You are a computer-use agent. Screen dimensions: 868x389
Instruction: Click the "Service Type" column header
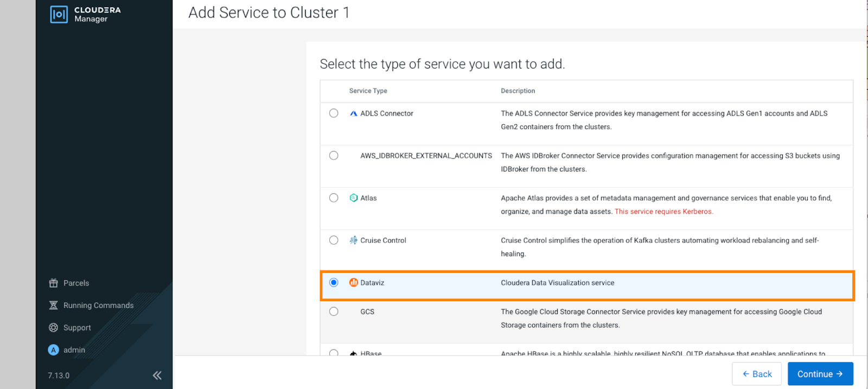[368, 91]
